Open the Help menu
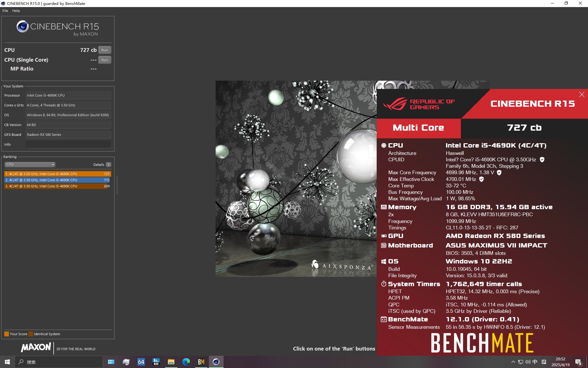588x368 pixels. (x=16, y=11)
